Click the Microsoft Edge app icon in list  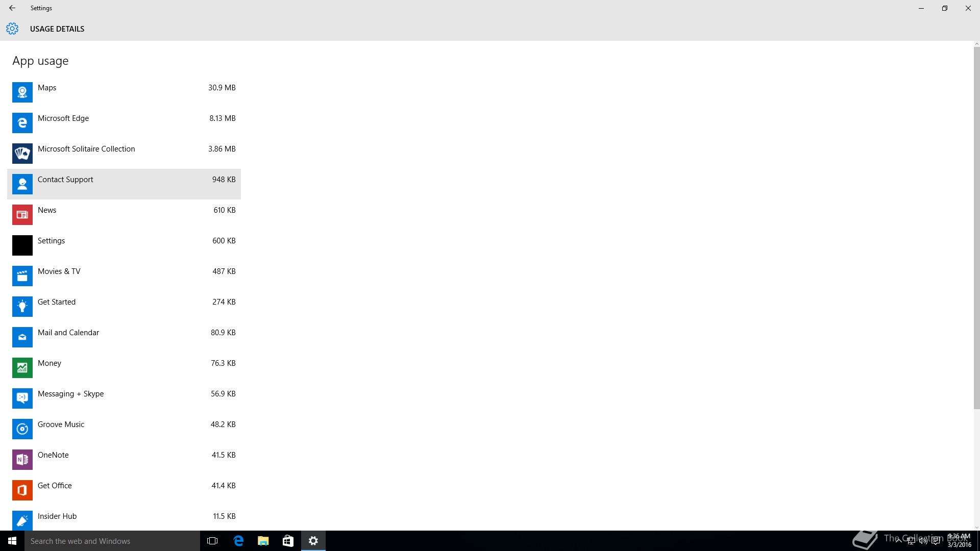[x=22, y=123]
